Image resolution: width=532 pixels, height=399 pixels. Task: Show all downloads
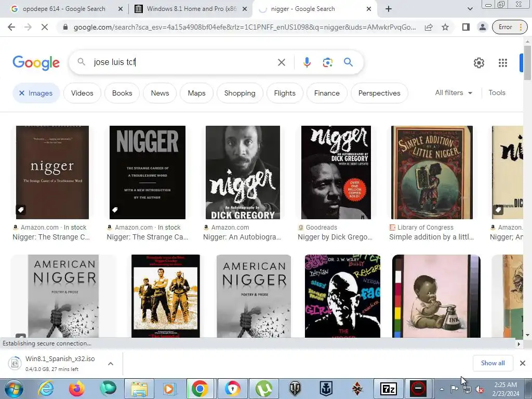pyautogui.click(x=493, y=363)
